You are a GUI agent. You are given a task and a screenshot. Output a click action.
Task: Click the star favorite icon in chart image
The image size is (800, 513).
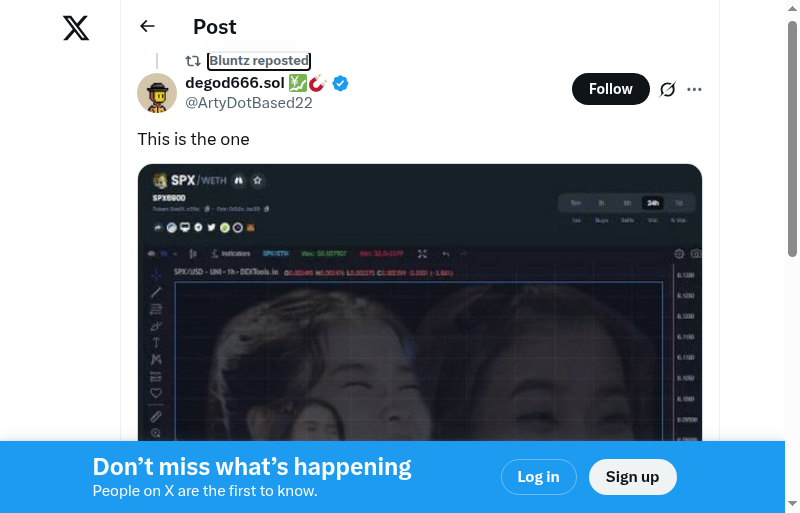pyautogui.click(x=258, y=180)
